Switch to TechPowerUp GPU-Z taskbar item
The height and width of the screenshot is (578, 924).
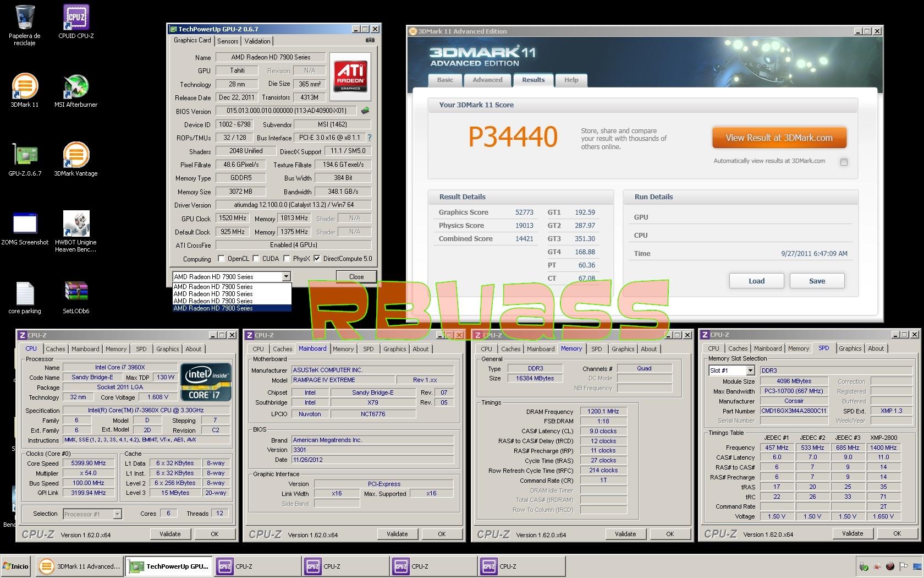click(168, 566)
